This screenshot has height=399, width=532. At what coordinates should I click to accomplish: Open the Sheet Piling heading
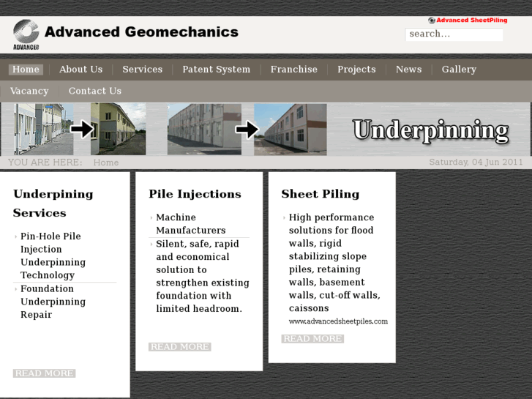click(321, 194)
